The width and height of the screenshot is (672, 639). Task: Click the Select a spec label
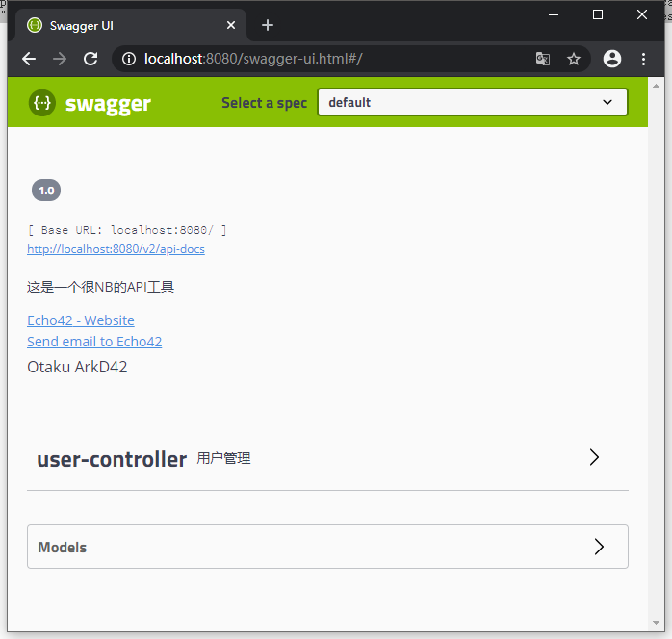coord(264,103)
